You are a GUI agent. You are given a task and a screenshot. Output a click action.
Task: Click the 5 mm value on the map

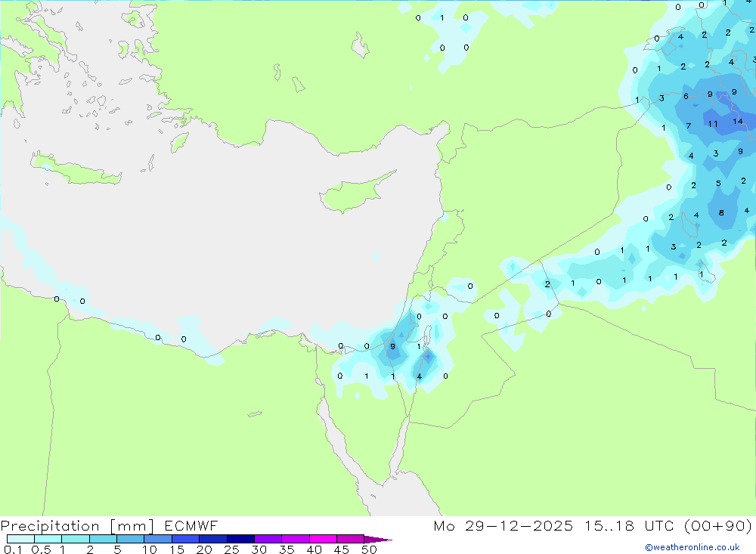718,183
